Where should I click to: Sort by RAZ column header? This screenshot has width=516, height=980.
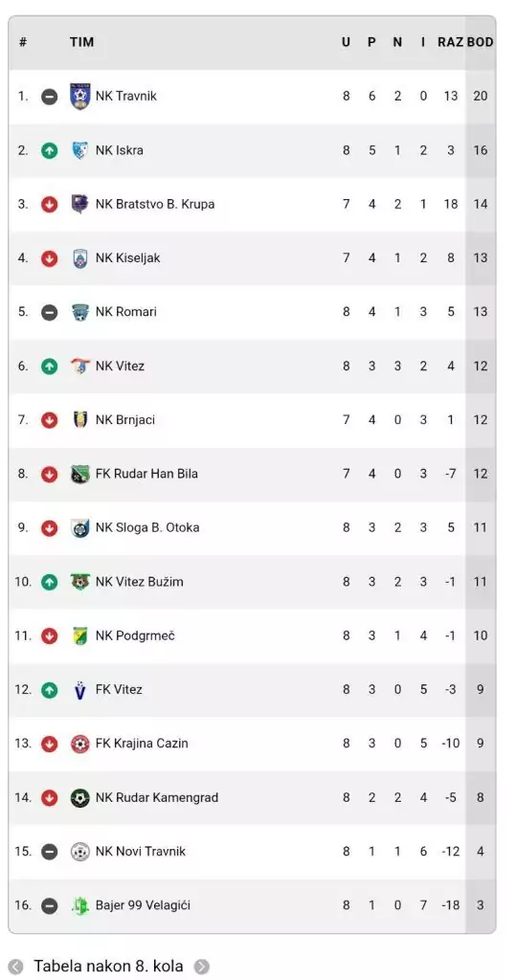point(450,42)
